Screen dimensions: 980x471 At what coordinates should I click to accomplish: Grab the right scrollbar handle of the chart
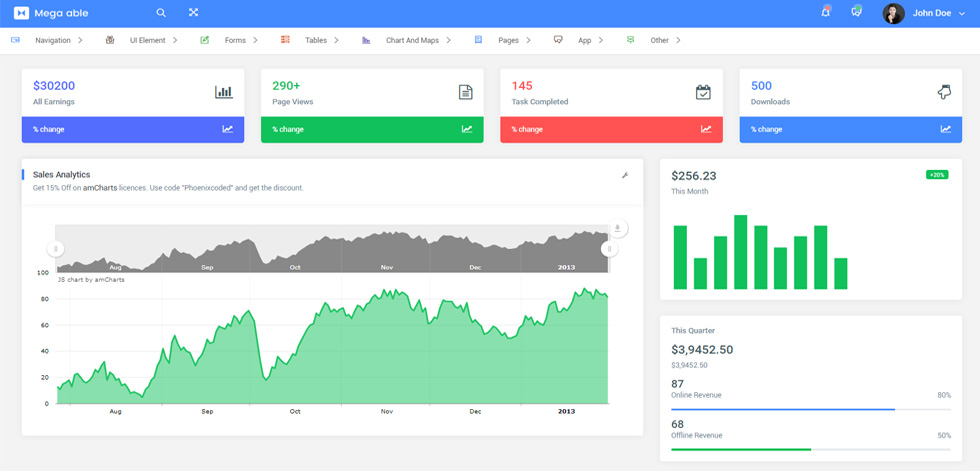point(609,249)
